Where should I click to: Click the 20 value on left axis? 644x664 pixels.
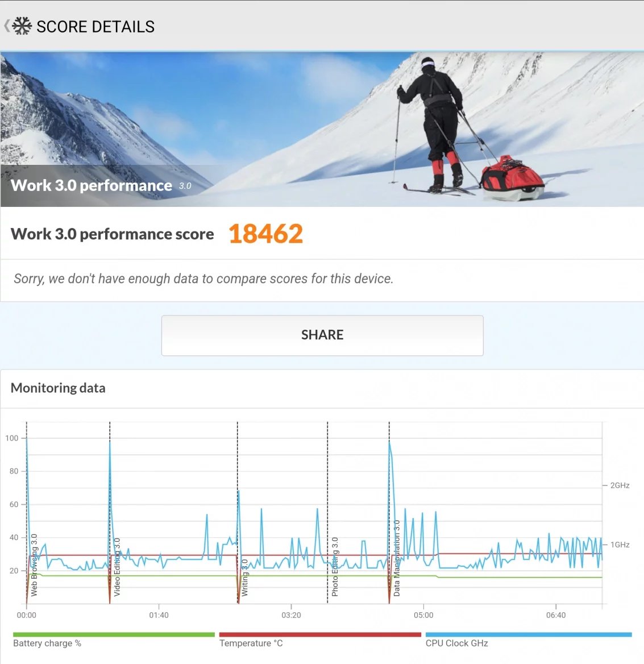[14, 570]
